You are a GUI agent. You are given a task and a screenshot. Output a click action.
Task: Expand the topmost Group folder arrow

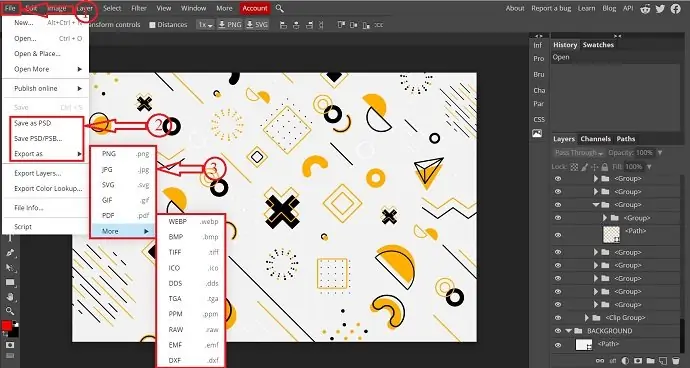(x=596, y=179)
